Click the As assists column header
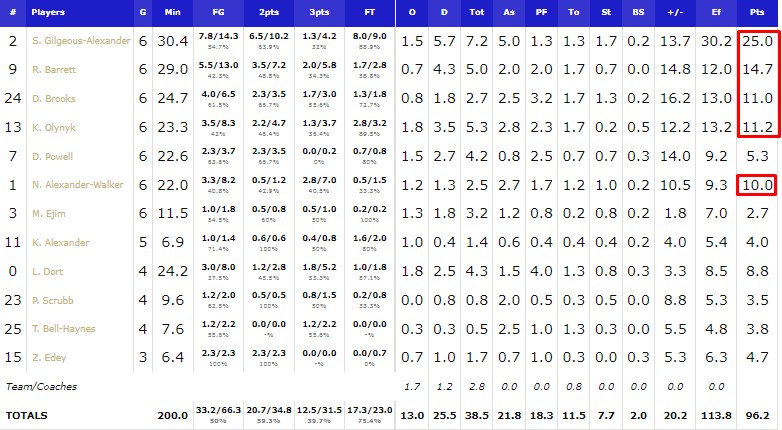Viewport: 782px width, 430px height. [509, 12]
